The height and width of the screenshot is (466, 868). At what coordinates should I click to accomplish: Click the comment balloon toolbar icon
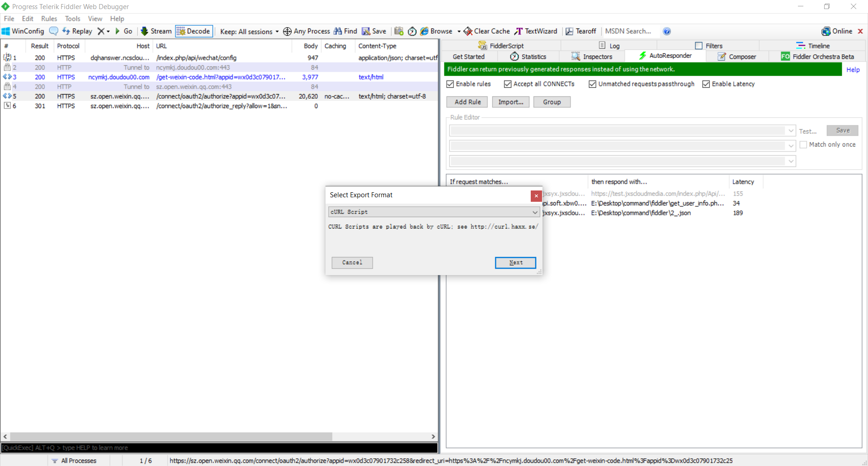(x=53, y=31)
